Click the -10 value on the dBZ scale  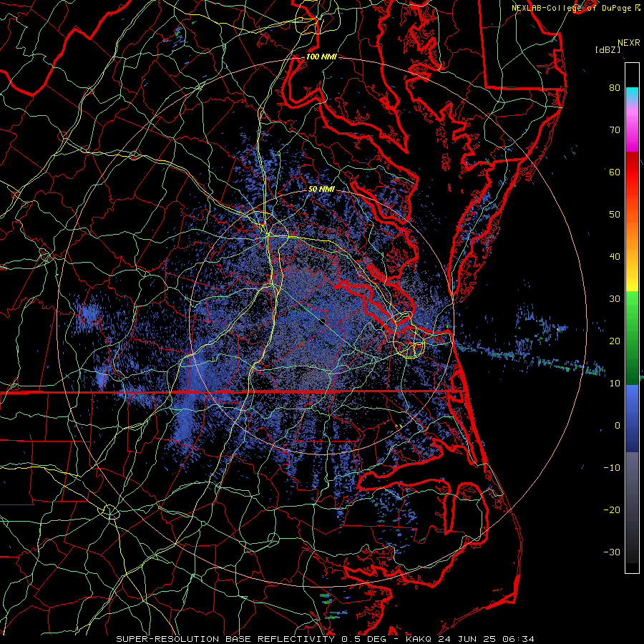coord(612,468)
